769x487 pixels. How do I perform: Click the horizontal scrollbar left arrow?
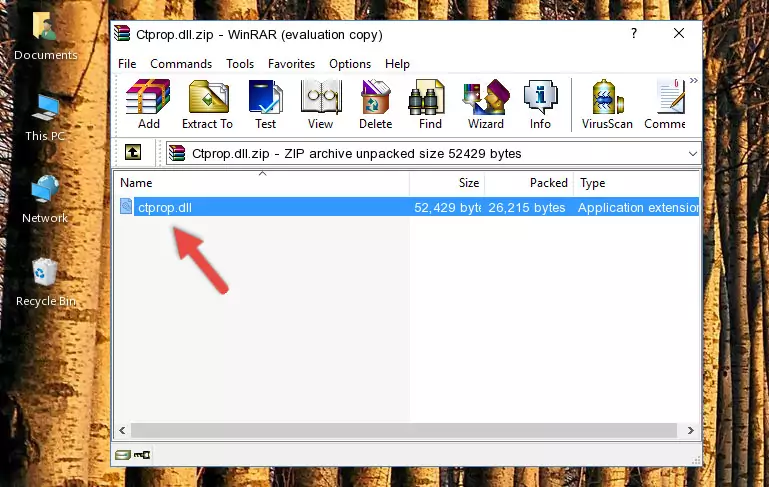[123, 430]
